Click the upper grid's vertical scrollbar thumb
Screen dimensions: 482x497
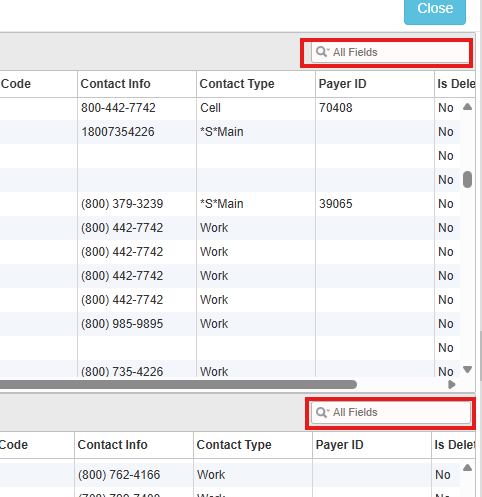pos(467,179)
